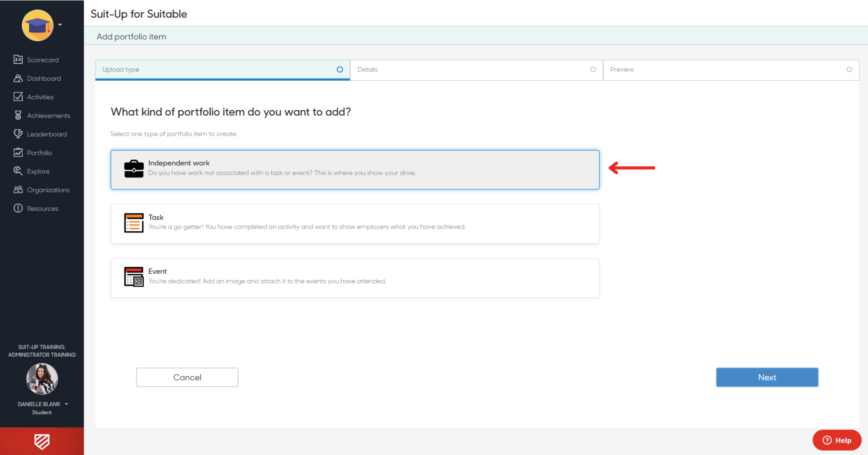Viewport: 868px width, 455px height.
Task: Open Organizations page
Action: [48, 190]
